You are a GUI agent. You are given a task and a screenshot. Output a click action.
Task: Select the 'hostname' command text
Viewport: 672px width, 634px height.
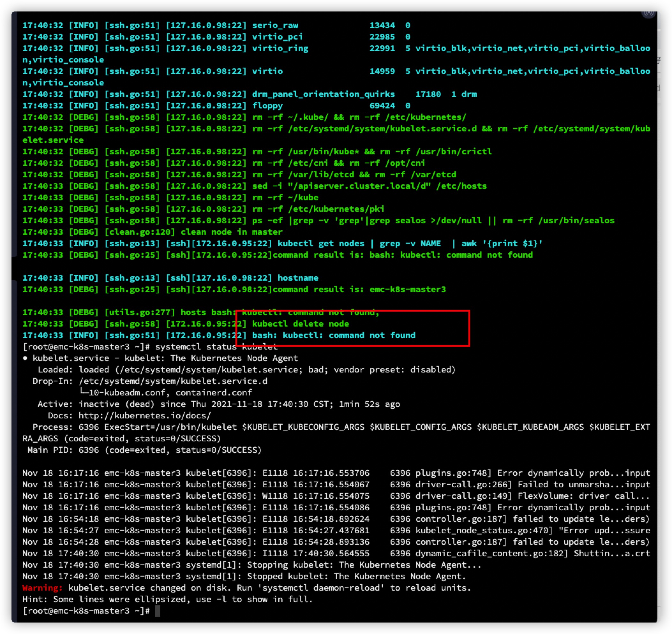[x=298, y=278]
